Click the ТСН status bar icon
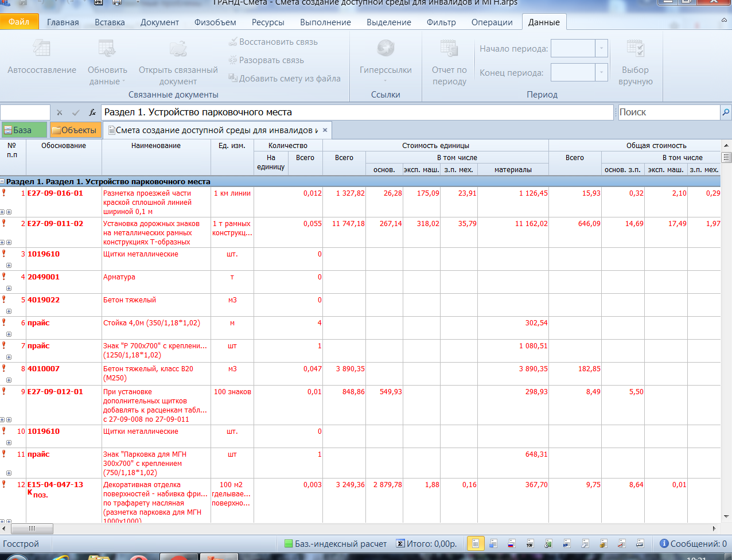732x560 pixels. (x=529, y=543)
